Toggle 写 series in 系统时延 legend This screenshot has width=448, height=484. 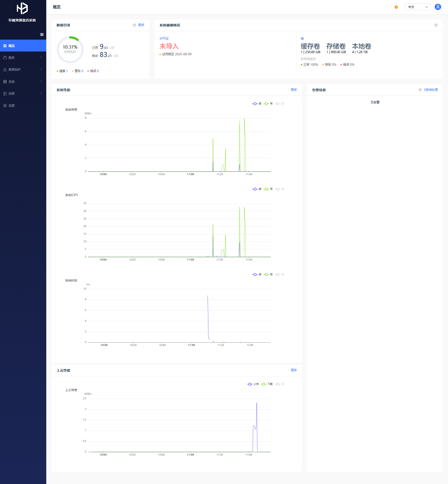point(268,275)
